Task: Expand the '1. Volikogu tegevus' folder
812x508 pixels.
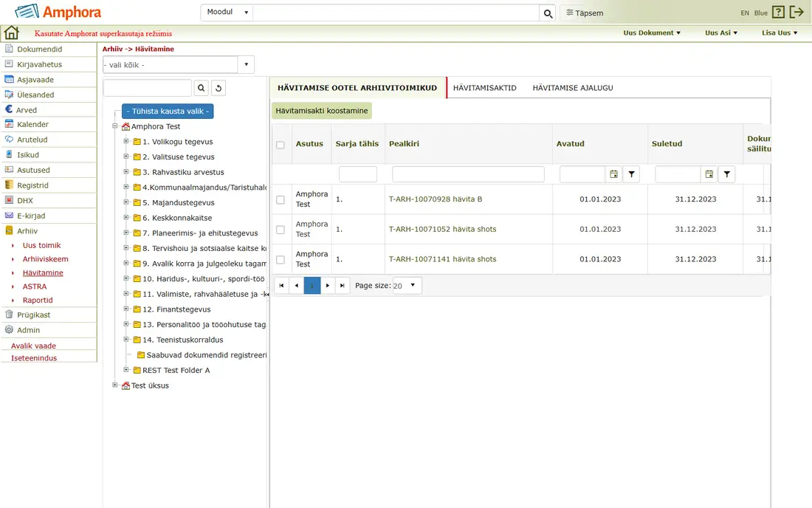Action: pyautogui.click(x=125, y=141)
